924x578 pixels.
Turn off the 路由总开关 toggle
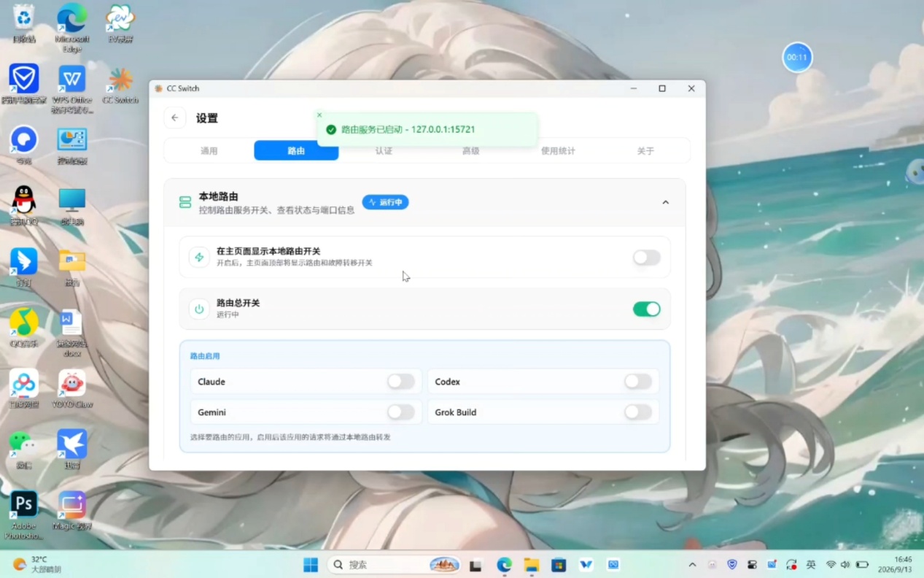(646, 309)
